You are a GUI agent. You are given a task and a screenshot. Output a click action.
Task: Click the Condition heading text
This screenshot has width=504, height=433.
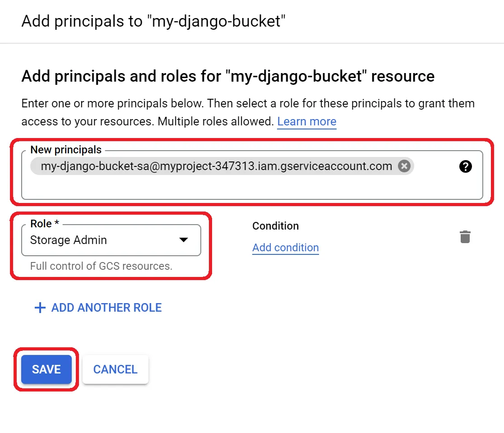(275, 226)
